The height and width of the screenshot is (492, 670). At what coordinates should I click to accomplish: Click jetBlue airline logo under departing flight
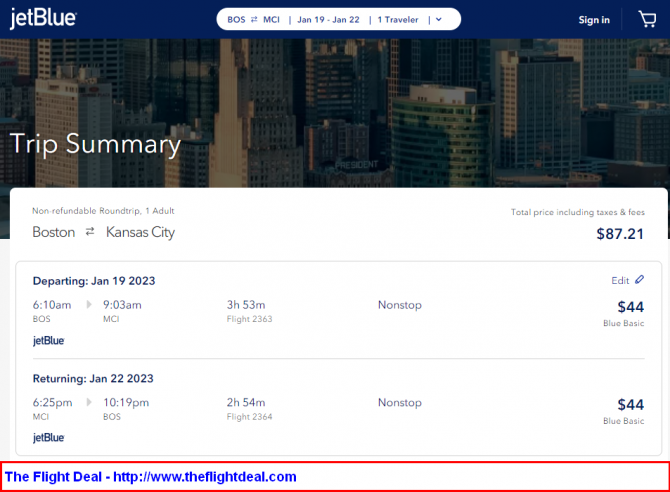pos(49,341)
